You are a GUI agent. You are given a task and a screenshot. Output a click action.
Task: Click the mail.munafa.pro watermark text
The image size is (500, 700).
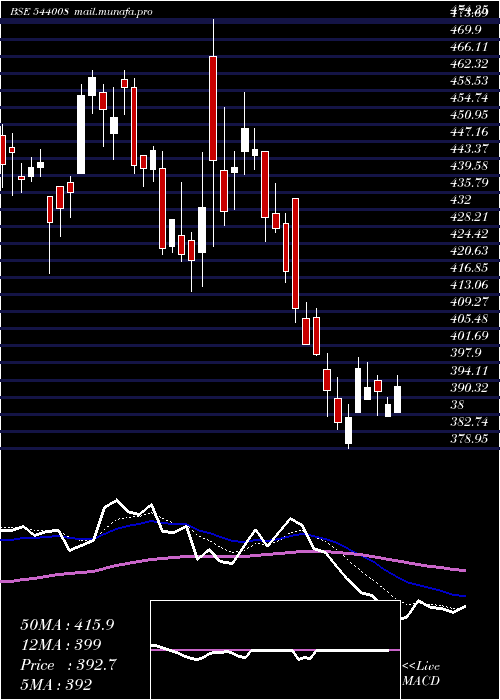click(112, 12)
